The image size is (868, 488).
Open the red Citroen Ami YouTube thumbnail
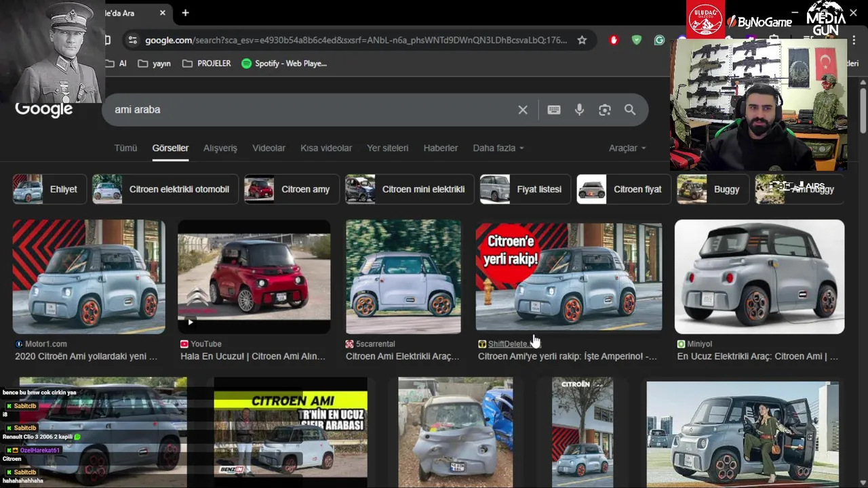tap(254, 277)
